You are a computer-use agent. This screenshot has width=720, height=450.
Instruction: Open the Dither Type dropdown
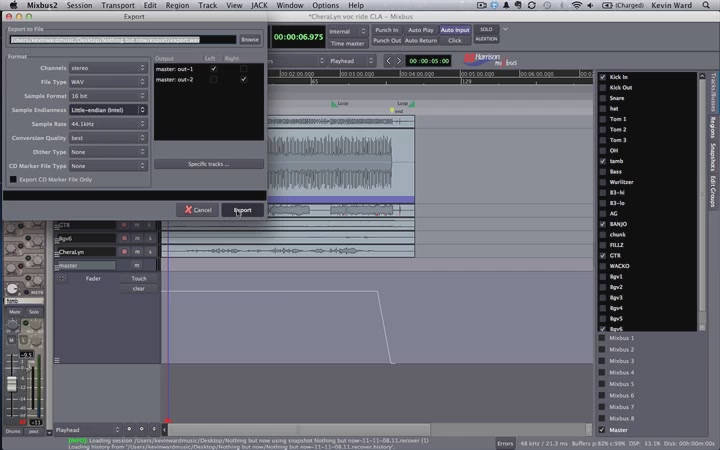(x=108, y=152)
